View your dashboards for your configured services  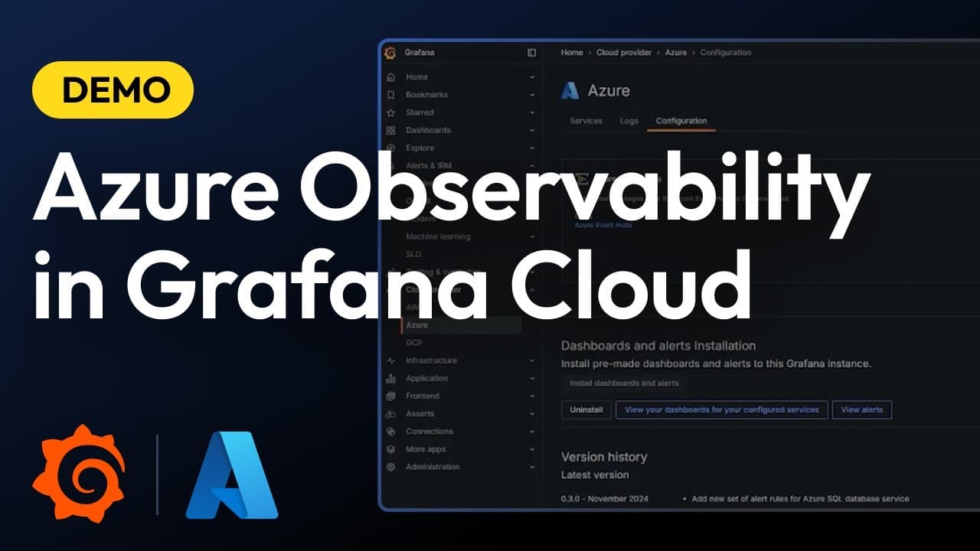pyautogui.click(x=722, y=410)
